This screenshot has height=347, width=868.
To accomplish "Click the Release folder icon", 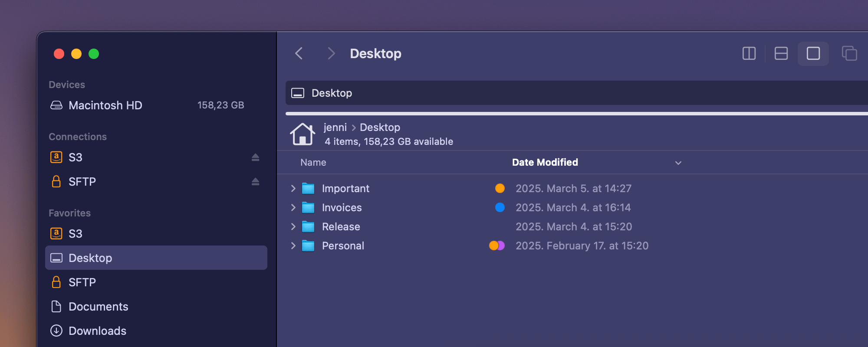I will point(308,226).
